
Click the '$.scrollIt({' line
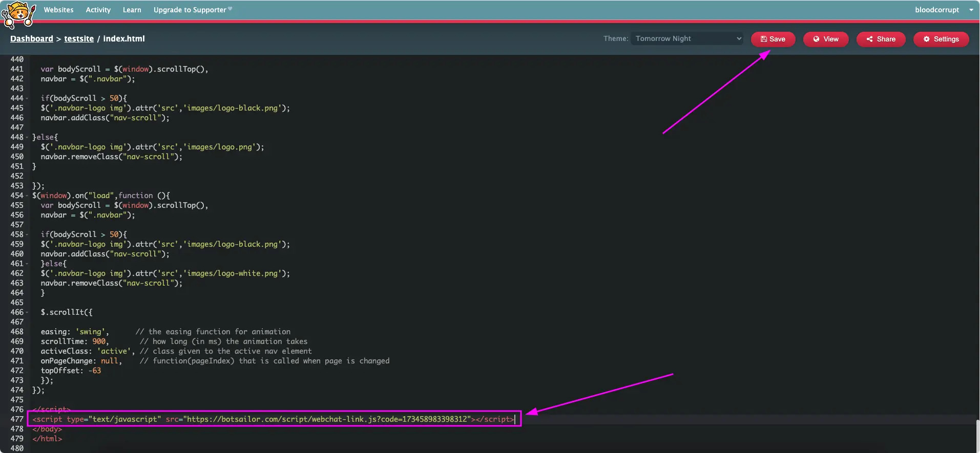coord(67,312)
